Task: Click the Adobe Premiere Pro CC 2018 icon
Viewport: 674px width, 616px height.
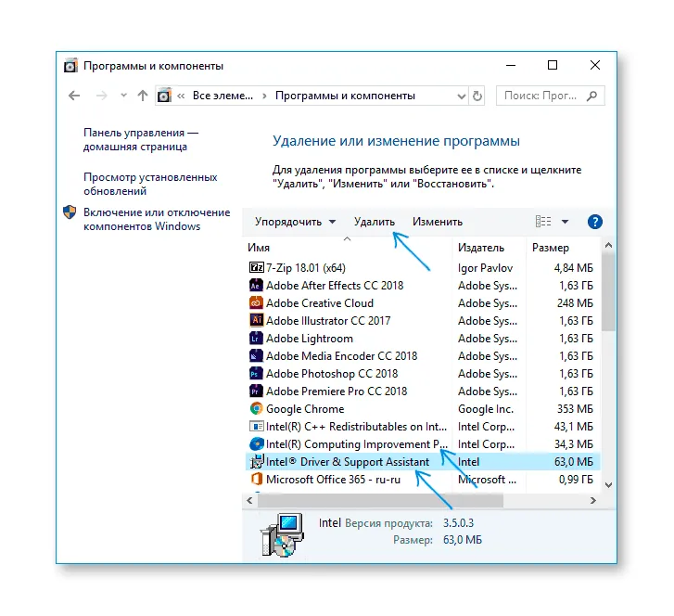Action: [256, 391]
